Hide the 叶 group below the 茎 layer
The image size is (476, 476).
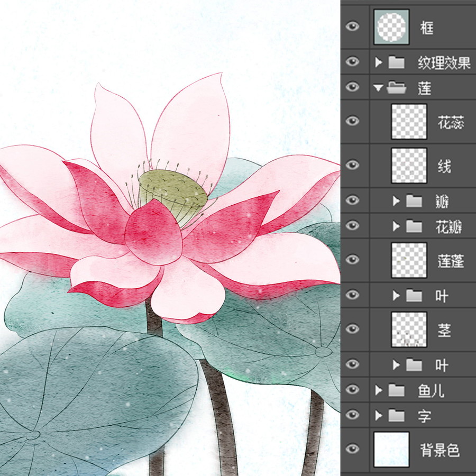point(352,364)
